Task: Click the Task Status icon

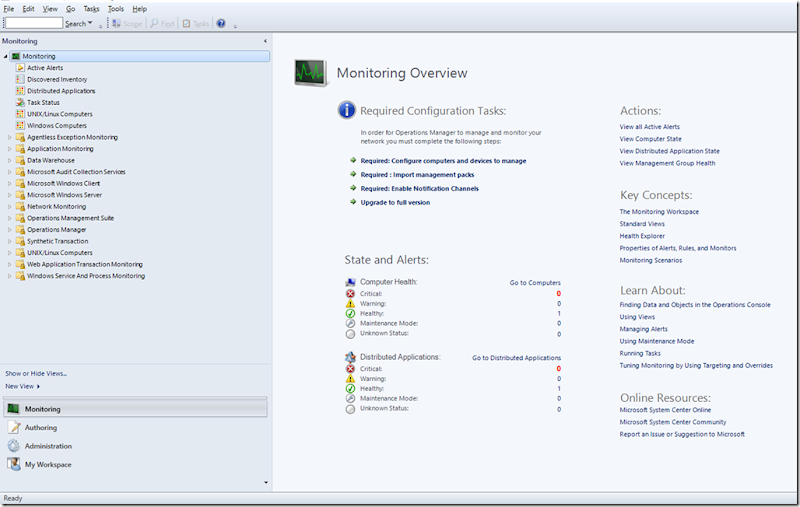Action: click(20, 102)
